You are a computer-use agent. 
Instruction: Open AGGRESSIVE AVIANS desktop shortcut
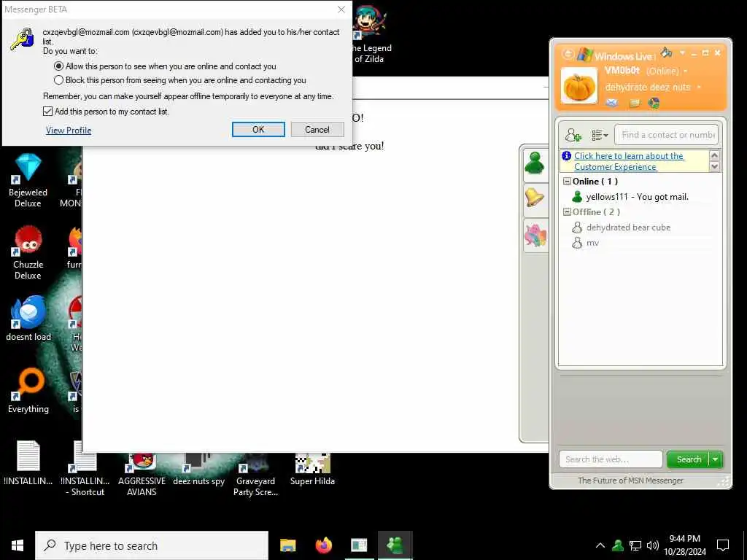(x=142, y=474)
